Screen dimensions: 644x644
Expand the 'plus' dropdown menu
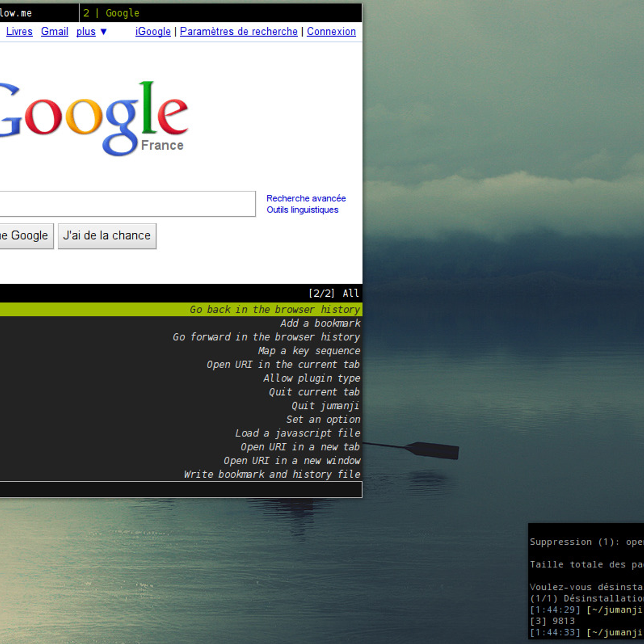(x=91, y=32)
